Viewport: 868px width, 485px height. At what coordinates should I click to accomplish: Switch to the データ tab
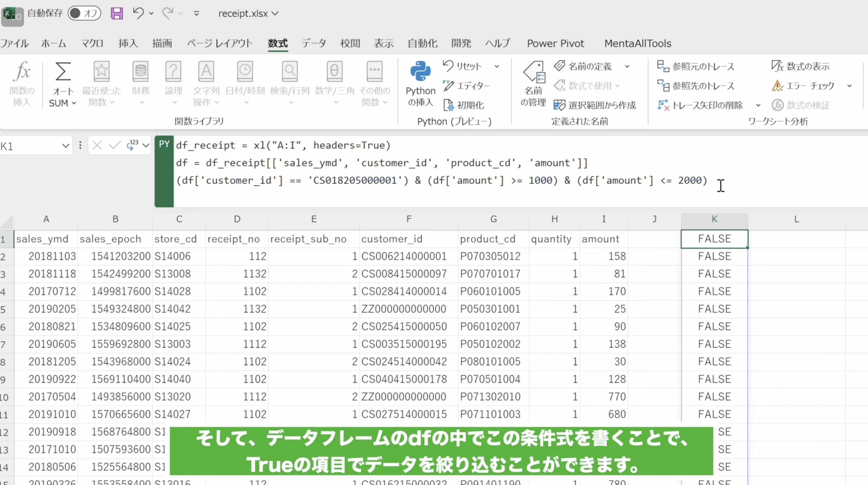click(314, 43)
